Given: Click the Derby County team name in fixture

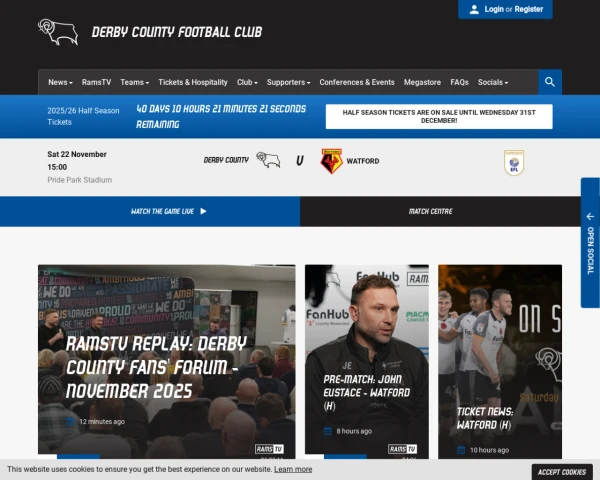Looking at the screenshot, I should 226,160.
